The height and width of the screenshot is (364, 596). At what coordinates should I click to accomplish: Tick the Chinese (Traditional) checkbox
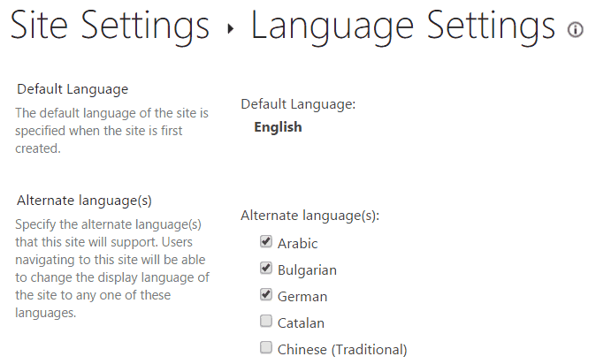click(x=265, y=348)
